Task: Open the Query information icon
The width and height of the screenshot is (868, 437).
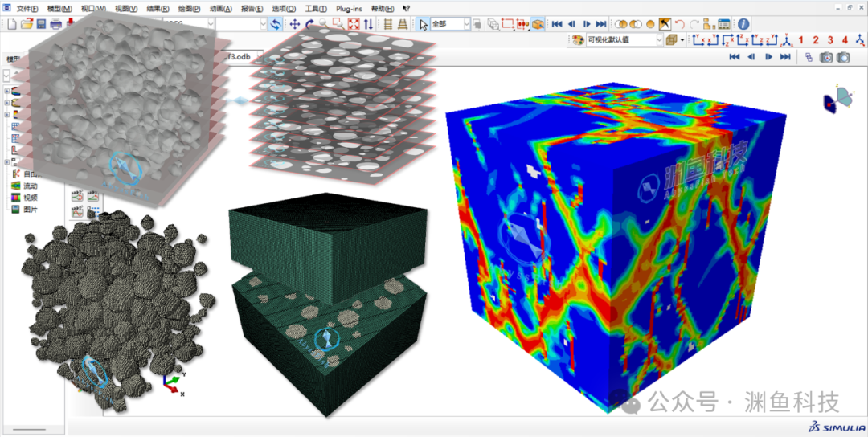Action: (x=743, y=24)
